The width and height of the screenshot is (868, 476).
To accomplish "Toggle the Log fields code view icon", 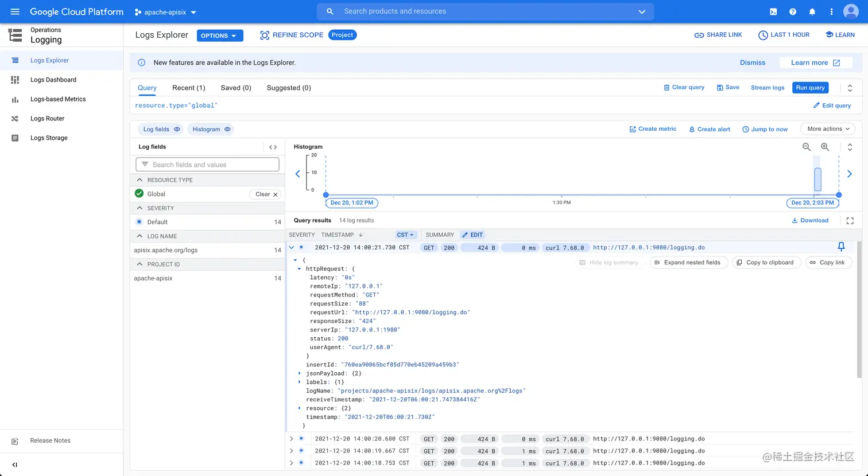I will click(273, 147).
